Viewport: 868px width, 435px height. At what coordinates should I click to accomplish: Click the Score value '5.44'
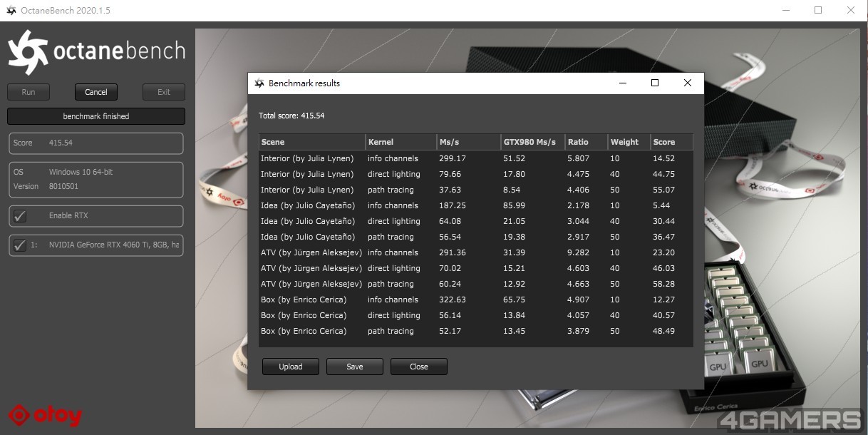(662, 205)
